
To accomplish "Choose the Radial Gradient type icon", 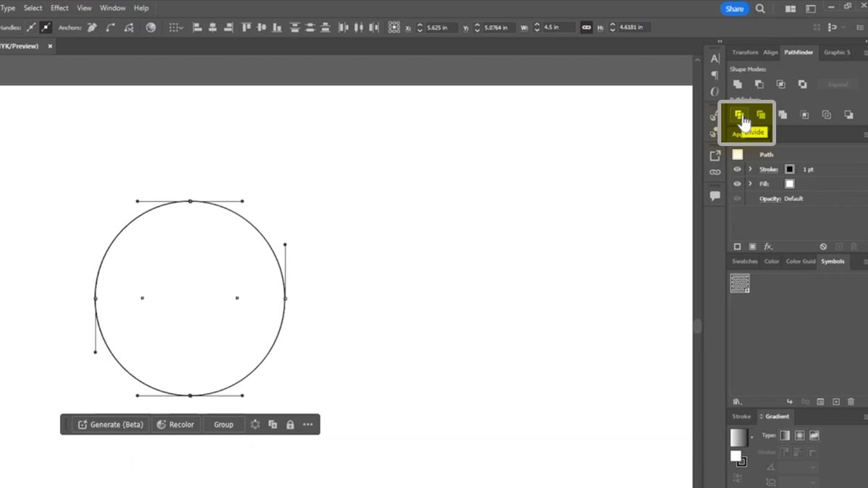I will coord(799,435).
